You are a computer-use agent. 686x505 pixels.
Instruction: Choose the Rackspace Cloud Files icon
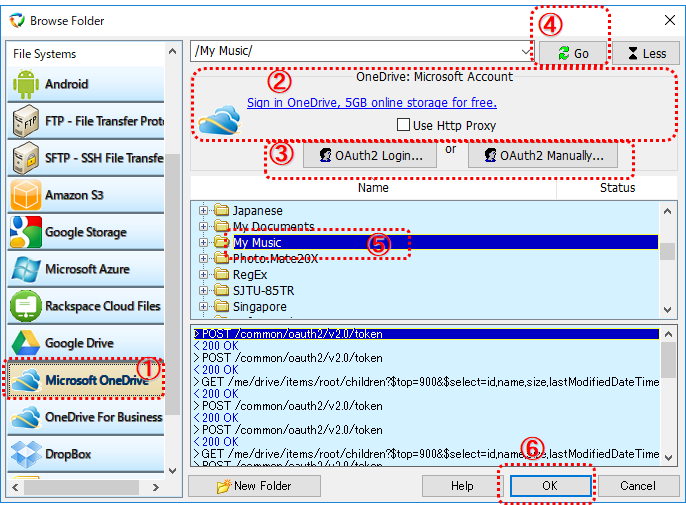[25, 306]
